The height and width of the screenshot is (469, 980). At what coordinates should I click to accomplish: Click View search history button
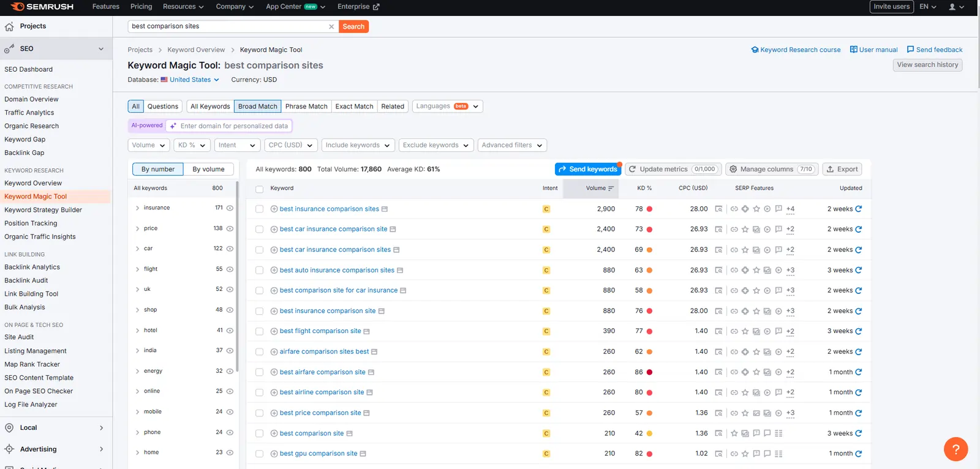pos(927,65)
